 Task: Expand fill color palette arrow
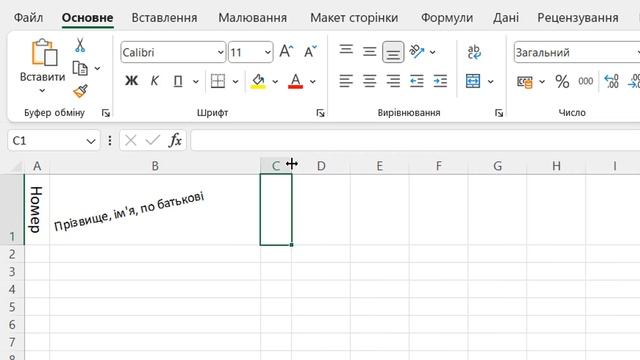coord(275,82)
